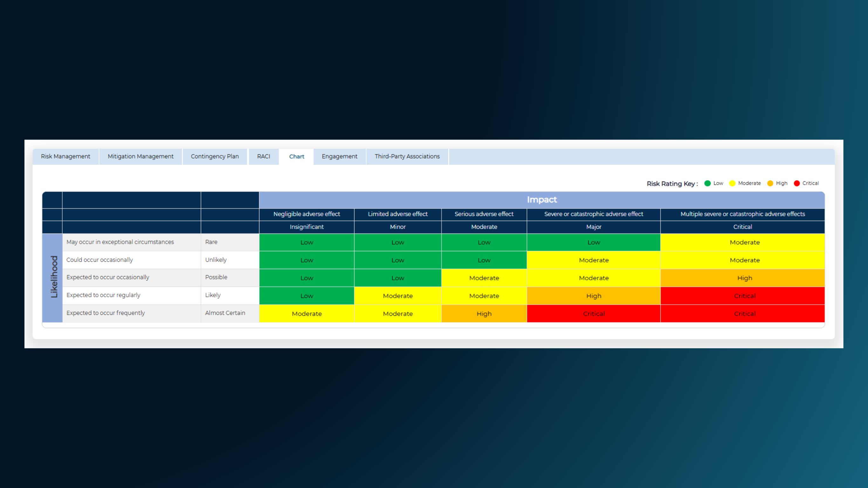Click the red Critical legend dot
Screen dimensions: 868x488
click(797, 183)
